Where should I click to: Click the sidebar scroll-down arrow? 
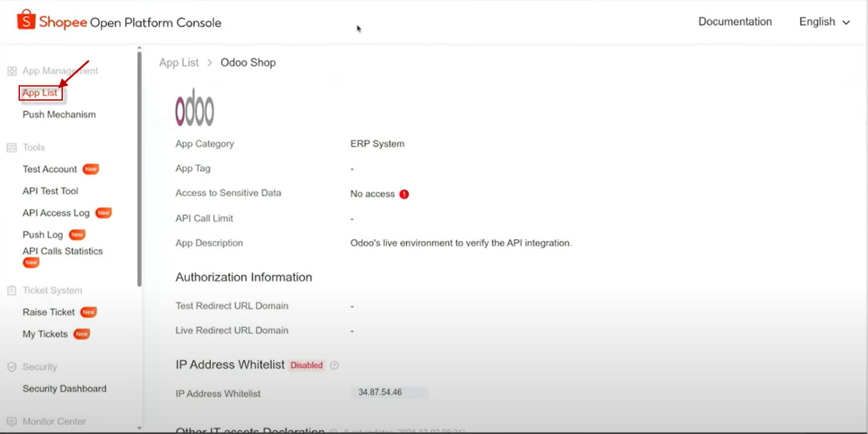[x=139, y=427]
